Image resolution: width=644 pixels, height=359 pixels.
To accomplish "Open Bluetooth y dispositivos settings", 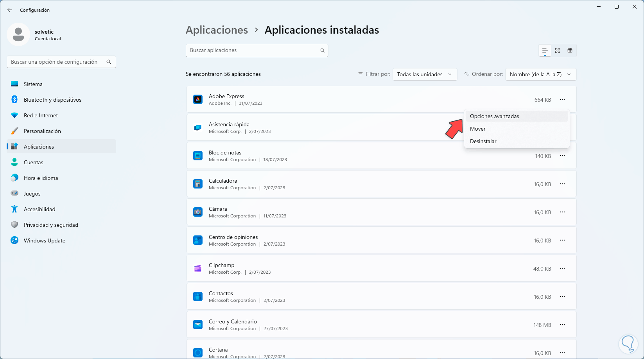I will [x=61, y=100].
